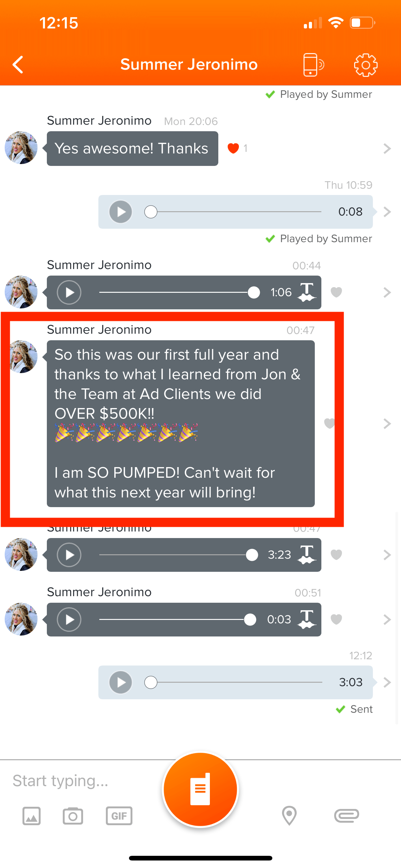Screen dimensions: 401x868
Task: Play the 1:06 voice message
Action: 69,292
